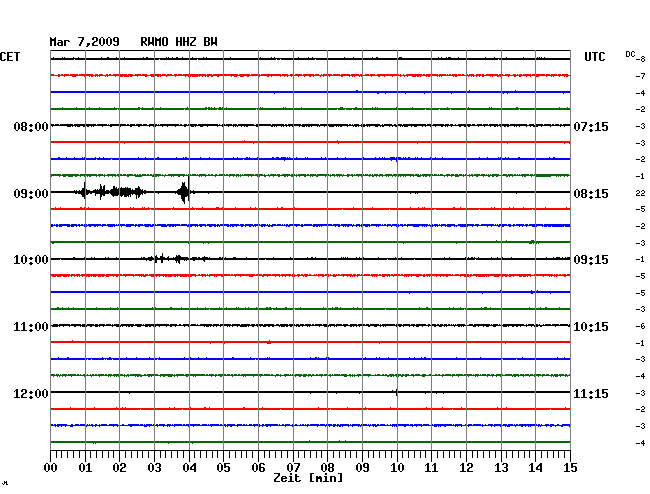Click minute 05 on the time axis

[x=223, y=468]
